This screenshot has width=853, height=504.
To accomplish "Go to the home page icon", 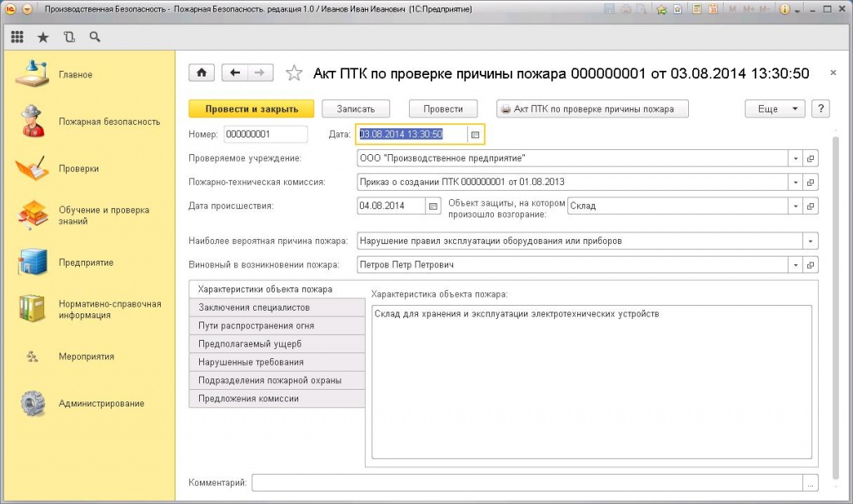I will point(202,73).
